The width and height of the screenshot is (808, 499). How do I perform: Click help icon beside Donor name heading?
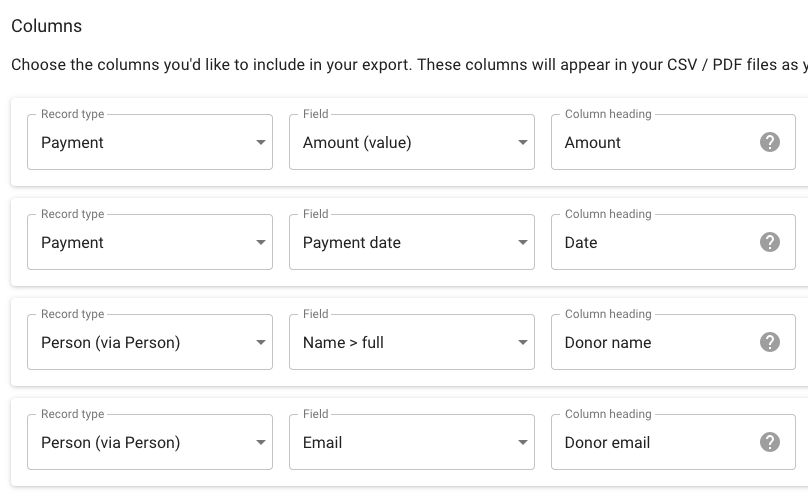(770, 342)
